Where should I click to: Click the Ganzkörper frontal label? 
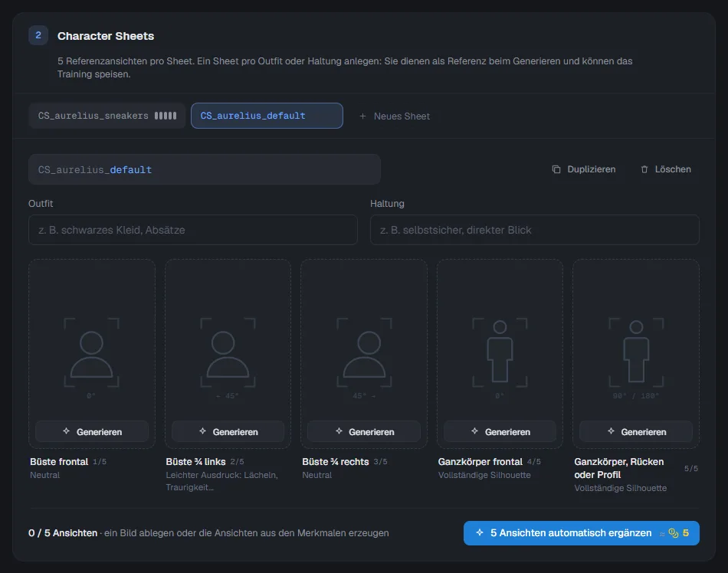tap(480, 462)
